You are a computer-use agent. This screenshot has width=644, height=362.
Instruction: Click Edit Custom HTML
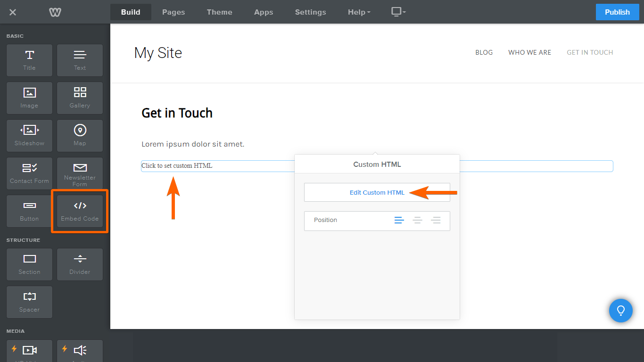pyautogui.click(x=377, y=192)
